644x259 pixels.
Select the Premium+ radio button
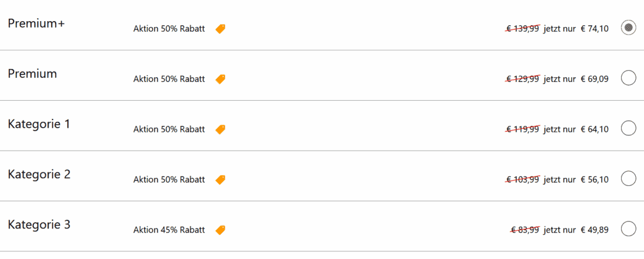(x=628, y=28)
